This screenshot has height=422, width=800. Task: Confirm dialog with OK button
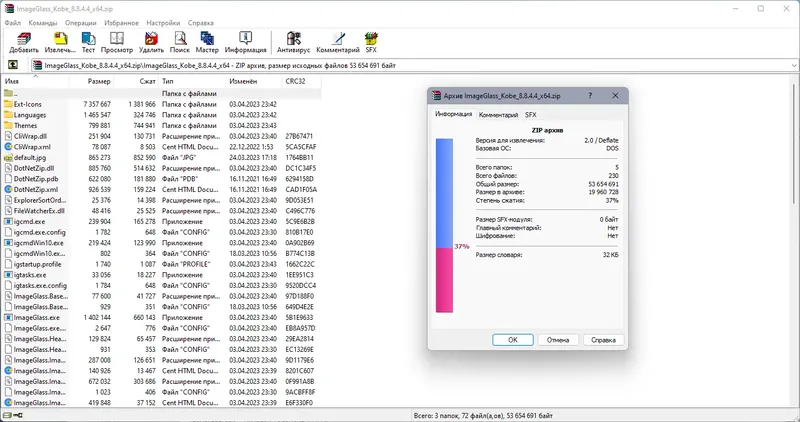pos(513,340)
